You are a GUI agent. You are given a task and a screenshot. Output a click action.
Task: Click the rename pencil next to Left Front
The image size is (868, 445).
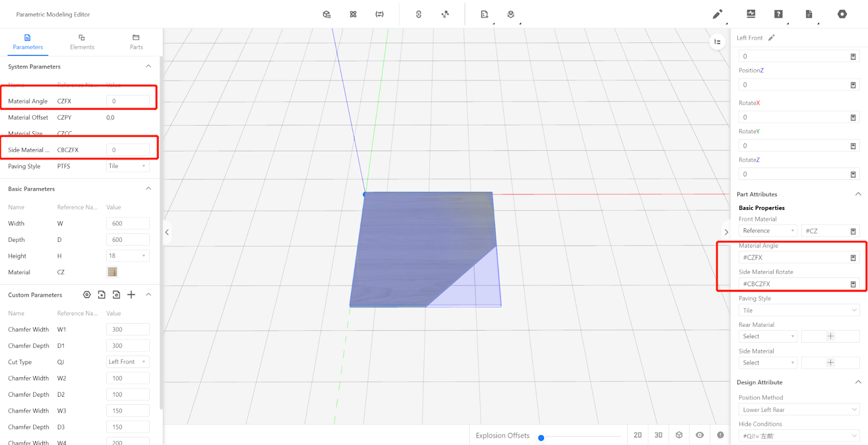click(x=771, y=38)
